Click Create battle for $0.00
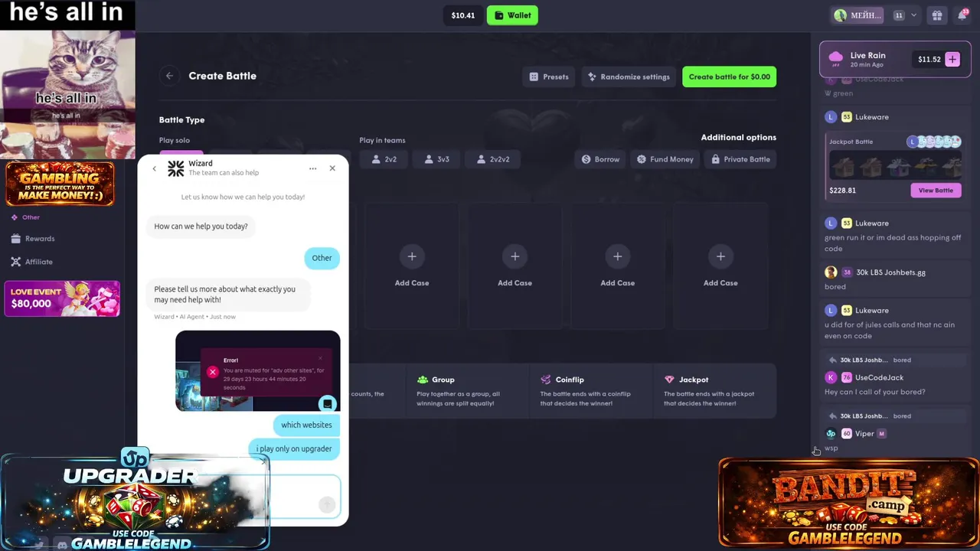Viewport: 980px width, 551px height. tap(729, 77)
